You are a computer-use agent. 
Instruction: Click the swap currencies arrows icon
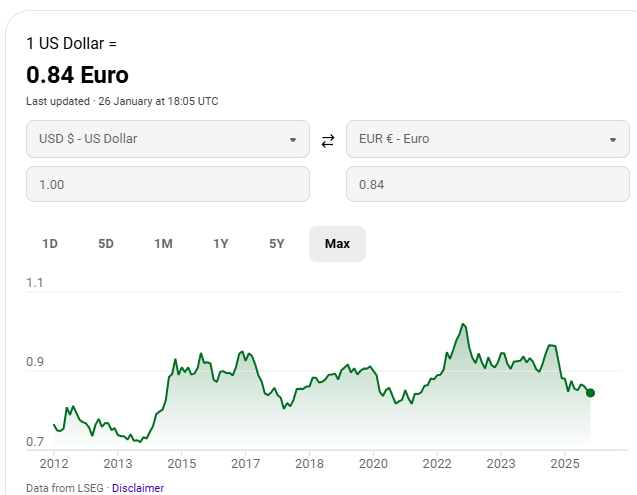point(328,141)
